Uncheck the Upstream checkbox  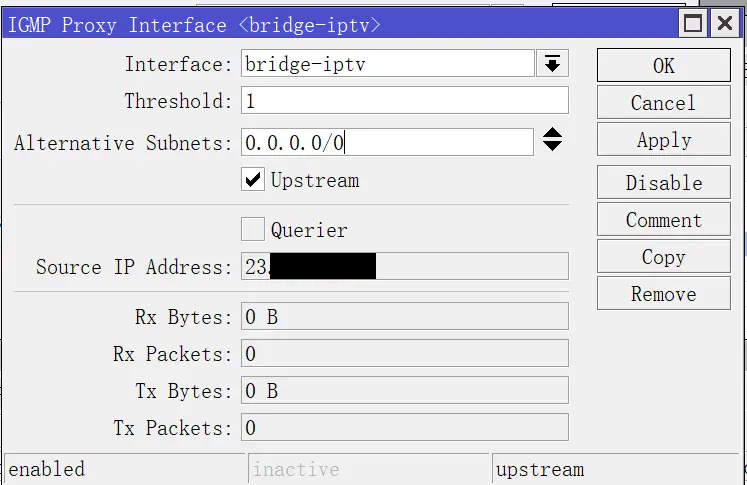click(x=252, y=180)
